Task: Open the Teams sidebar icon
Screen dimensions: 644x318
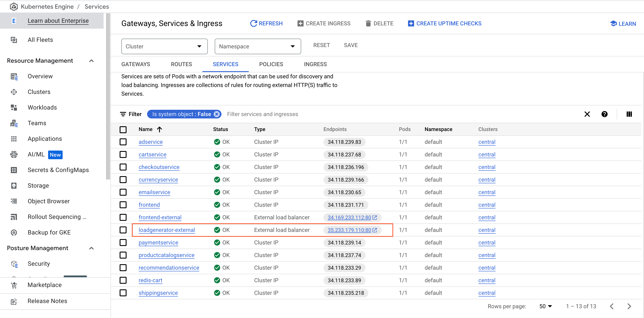Action: click(x=14, y=123)
